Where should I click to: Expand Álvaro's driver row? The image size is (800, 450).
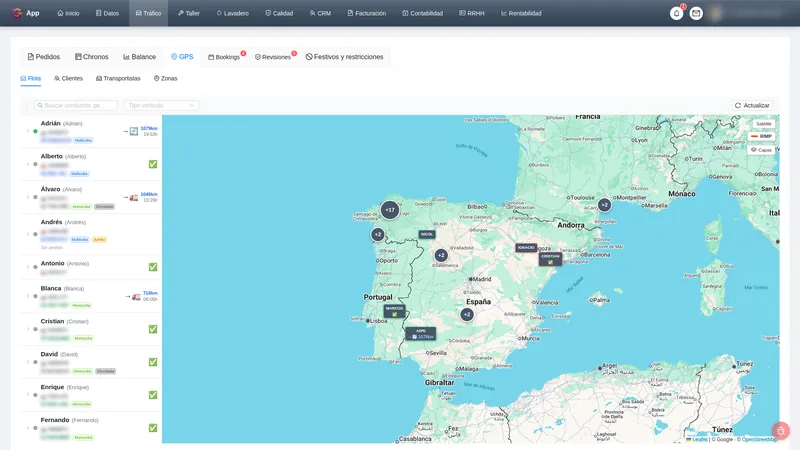pos(28,197)
